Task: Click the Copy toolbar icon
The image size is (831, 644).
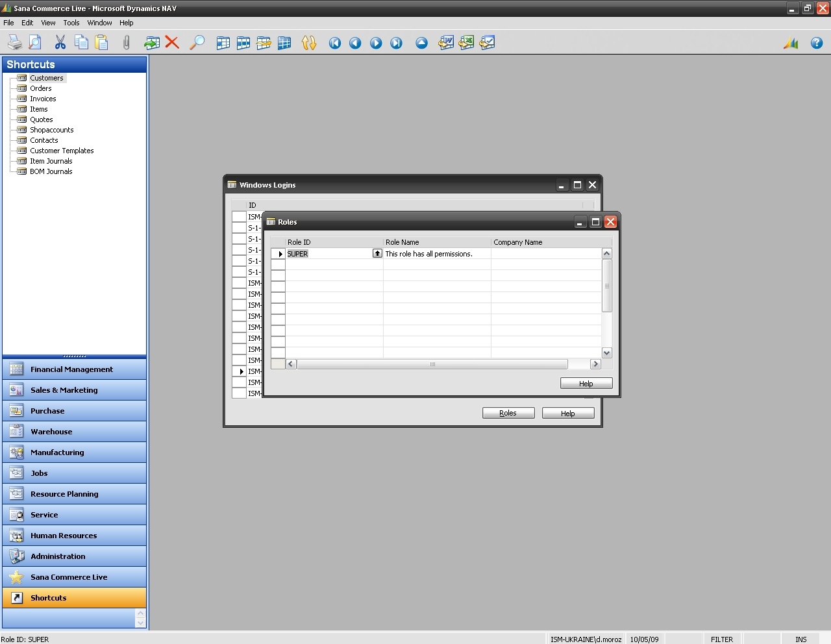Action: [x=81, y=43]
